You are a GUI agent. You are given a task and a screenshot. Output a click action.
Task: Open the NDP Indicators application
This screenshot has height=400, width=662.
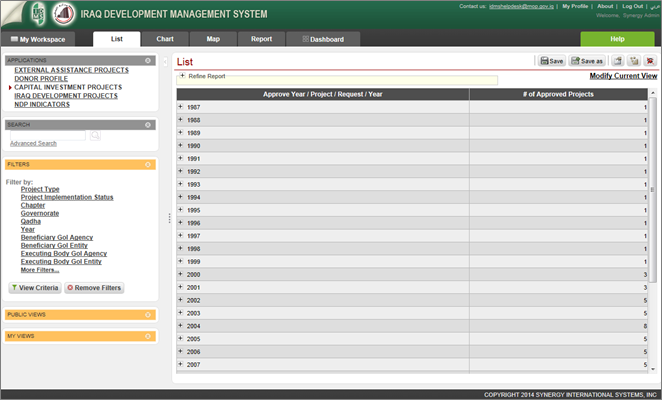pyautogui.click(x=42, y=104)
